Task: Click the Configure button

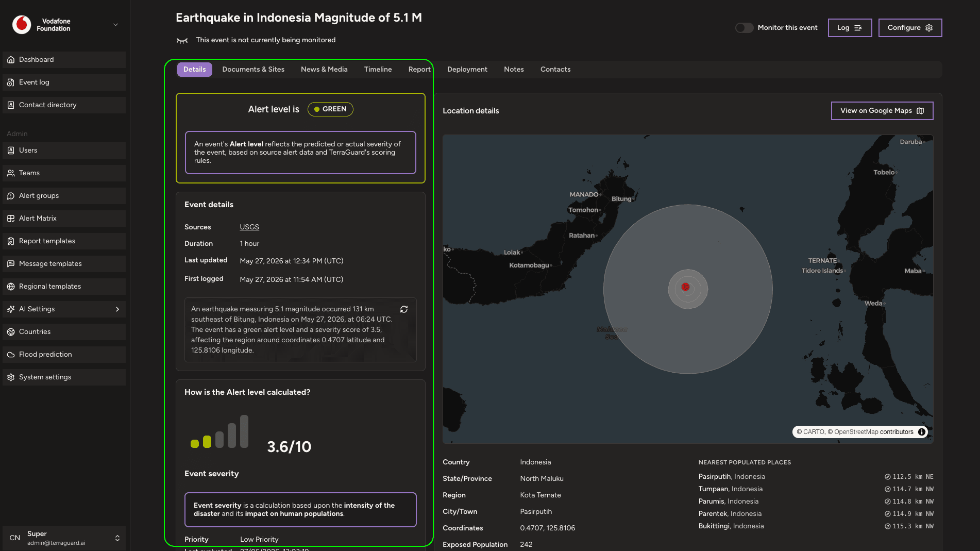Action: coord(910,28)
